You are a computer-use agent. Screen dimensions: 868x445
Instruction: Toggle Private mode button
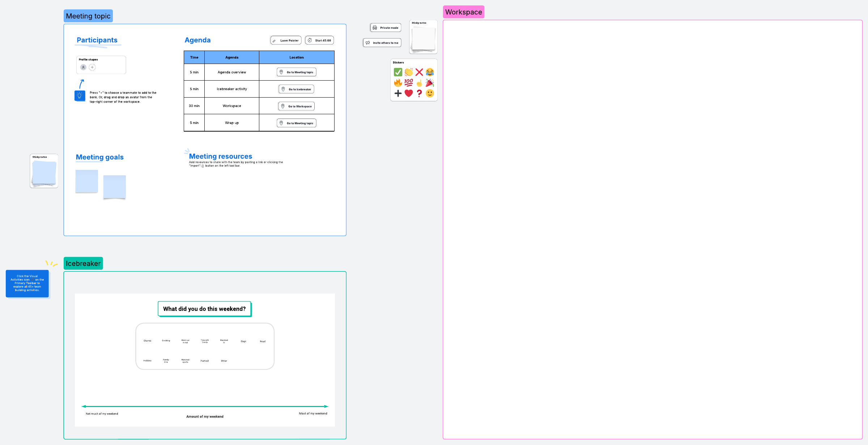[x=386, y=28]
